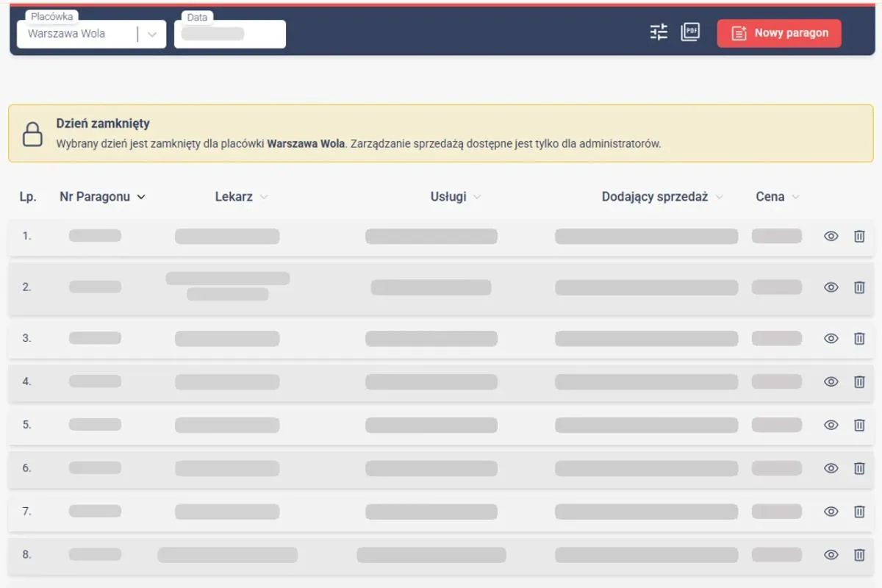Open the Placówka dropdown for Warszawa Wola
This screenshot has height=588, width=882.
click(x=91, y=34)
